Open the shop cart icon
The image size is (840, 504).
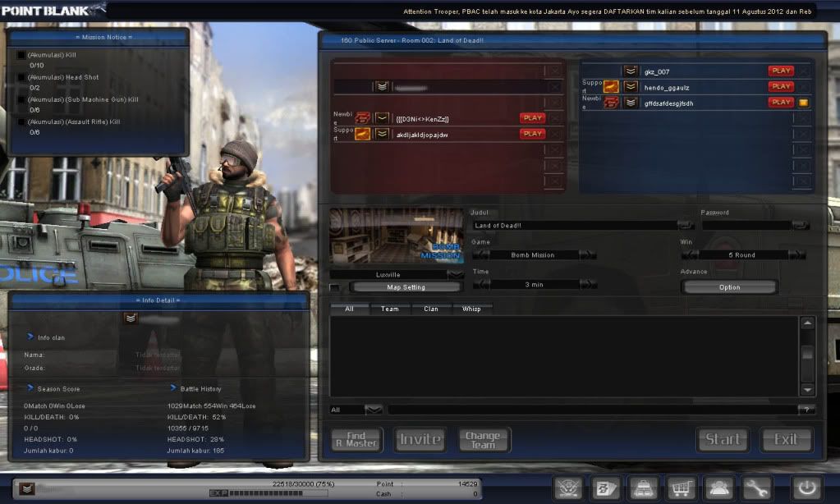[681, 488]
